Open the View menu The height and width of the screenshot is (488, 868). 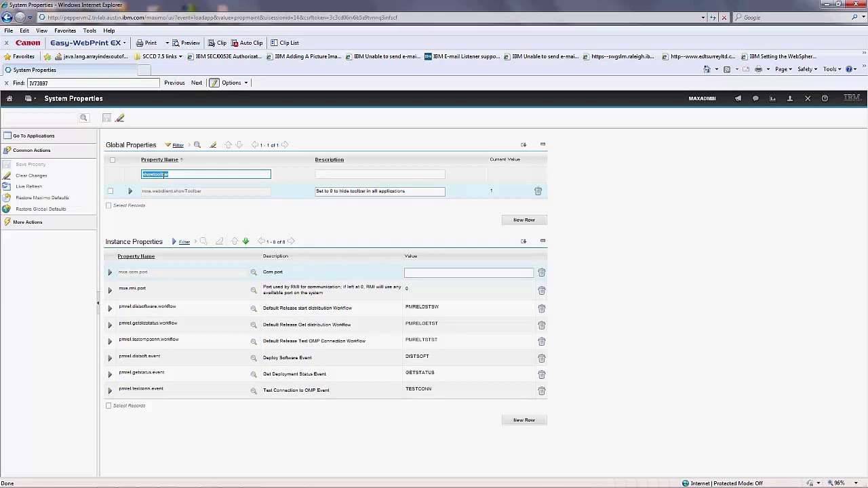(x=41, y=30)
